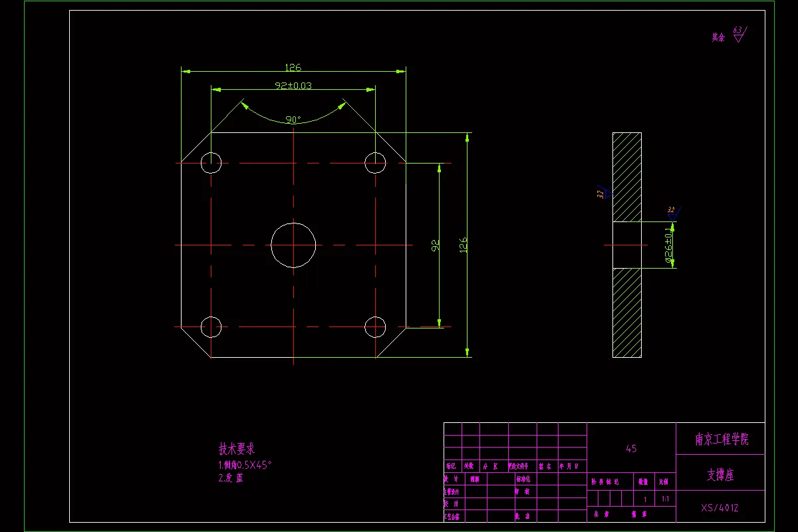Select the horizontal 126 width dimension text
798x532 pixels.
pos(293,67)
